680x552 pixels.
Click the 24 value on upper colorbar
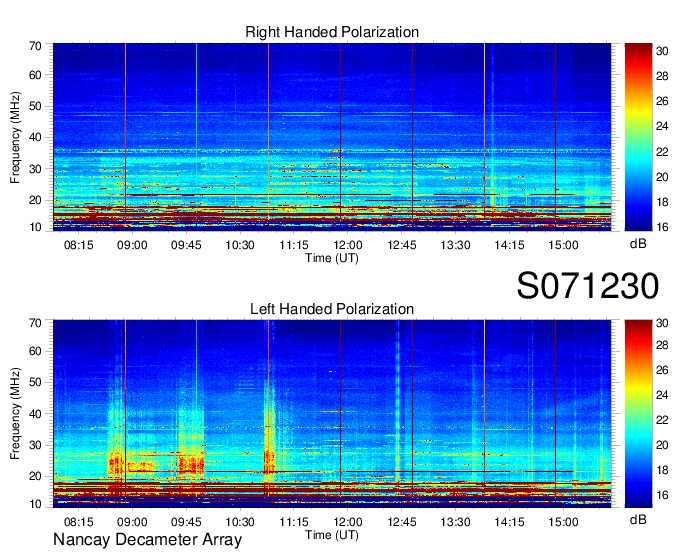point(662,126)
